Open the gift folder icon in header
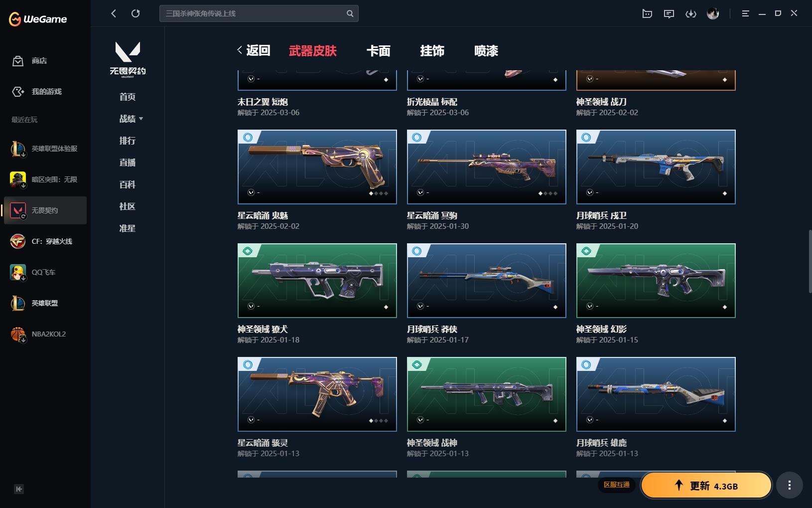Viewport: 812px width, 508px height. pos(647,13)
